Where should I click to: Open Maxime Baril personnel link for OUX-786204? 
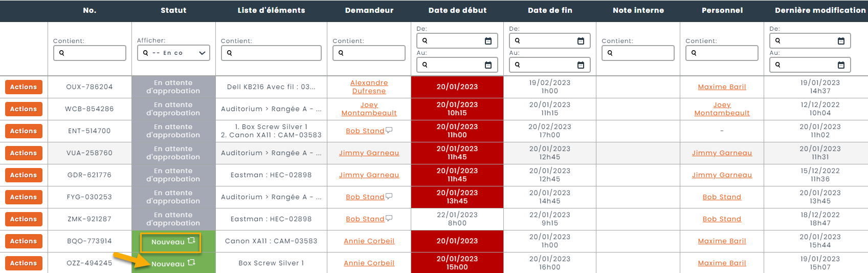click(722, 87)
